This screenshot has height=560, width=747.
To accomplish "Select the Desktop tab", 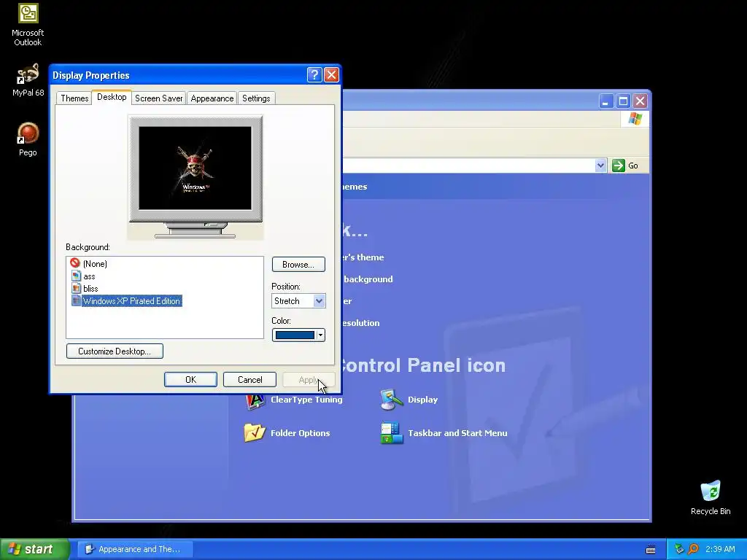I will [x=112, y=97].
